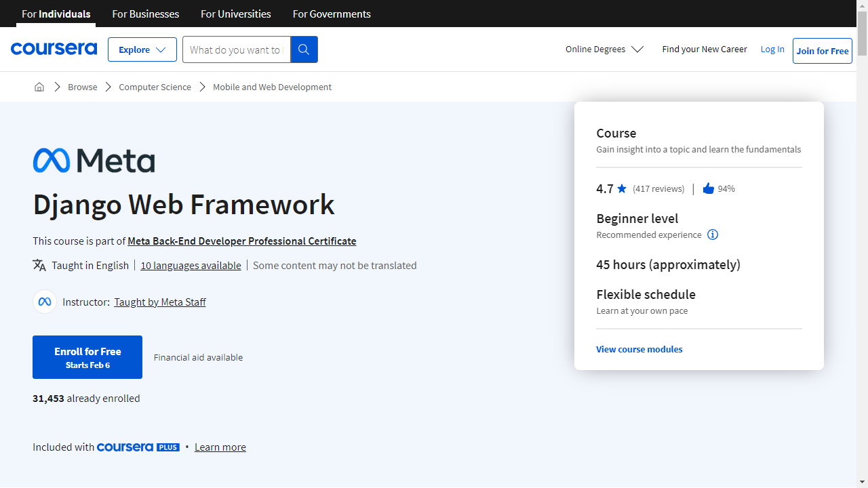Image resolution: width=868 pixels, height=488 pixels.
Task: Click the translation language icon
Action: click(39, 265)
